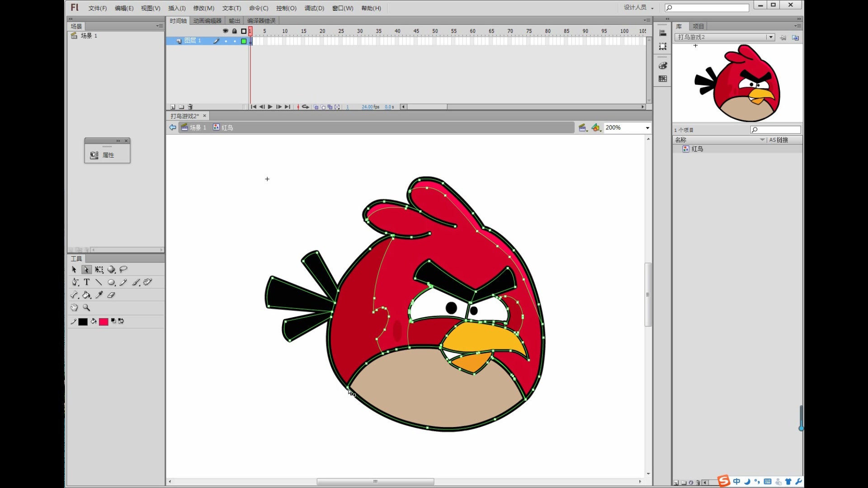Click the delete layer trash icon
The image size is (868, 488).
[190, 107]
